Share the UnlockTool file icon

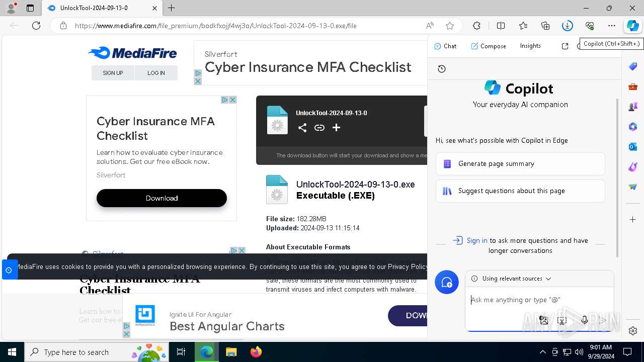[302, 128]
